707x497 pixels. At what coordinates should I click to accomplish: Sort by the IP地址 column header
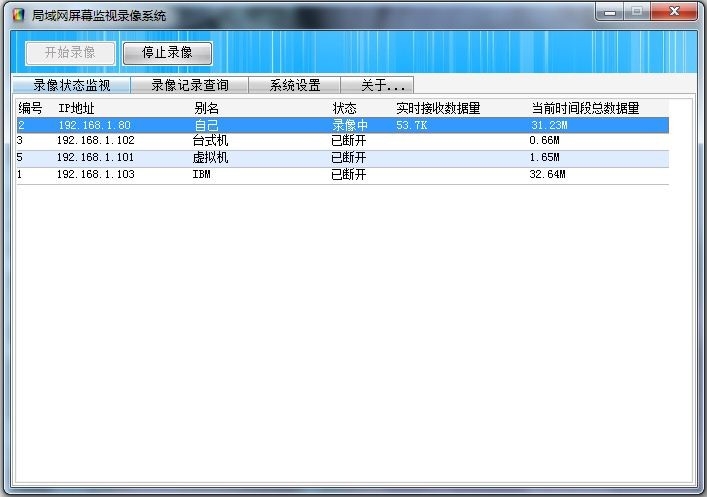click(x=76, y=108)
